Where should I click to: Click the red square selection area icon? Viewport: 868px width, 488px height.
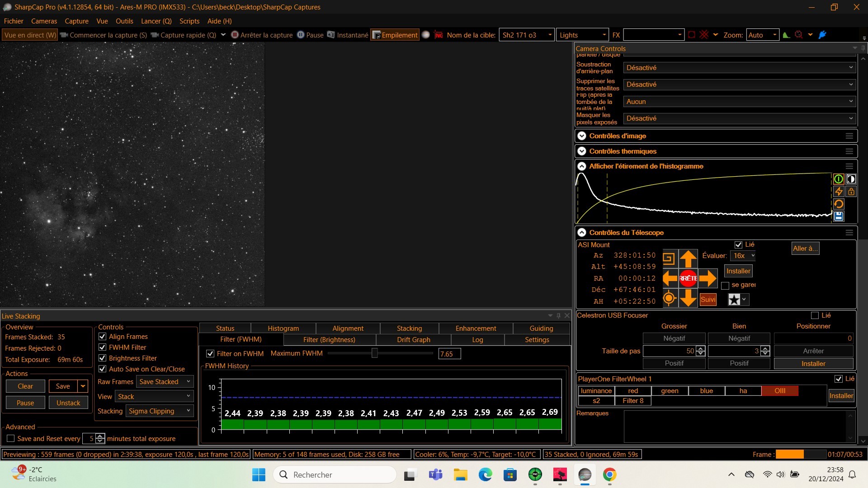tap(691, 35)
